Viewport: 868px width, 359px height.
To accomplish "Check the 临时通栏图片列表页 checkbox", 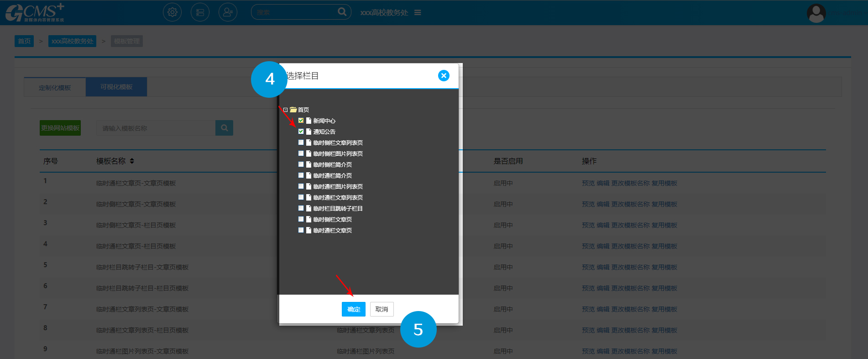I will (x=301, y=186).
